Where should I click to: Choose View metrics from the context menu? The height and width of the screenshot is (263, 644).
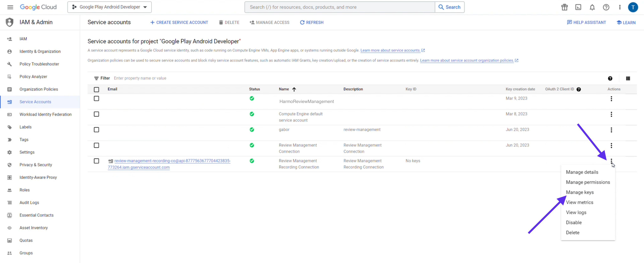580,202
